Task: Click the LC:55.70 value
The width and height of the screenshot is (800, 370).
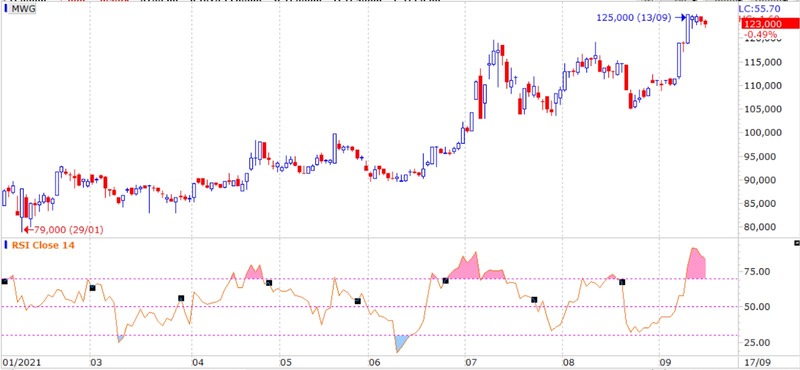Action: [x=759, y=9]
